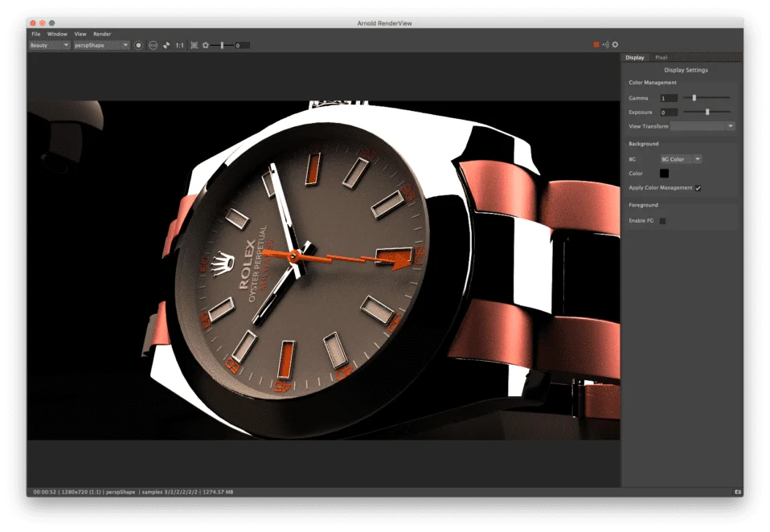Screen dimensions: 770x532
Task: Click the "Background" section label
Action: tap(643, 144)
